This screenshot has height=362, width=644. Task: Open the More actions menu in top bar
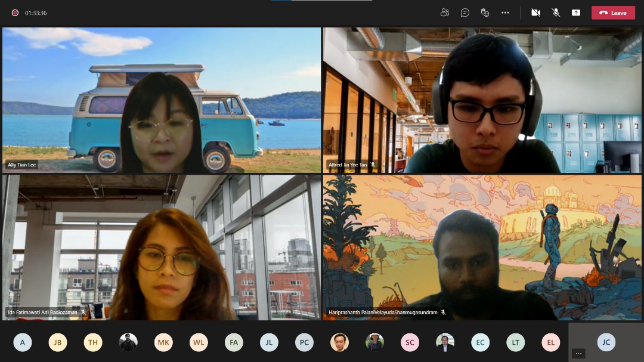[x=505, y=13]
